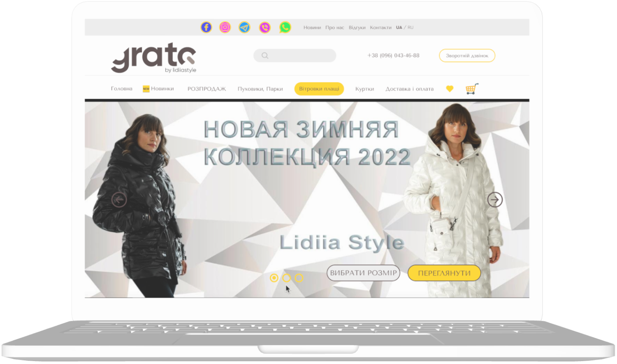This screenshot has height=364, width=617.
Task: Open the РОЗПРОДАЖ menu item
Action: [206, 89]
